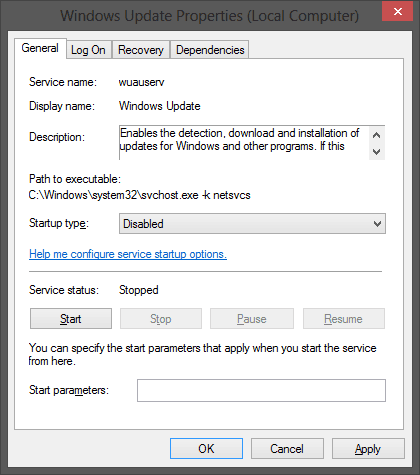
Task: Click the Pause service button
Action: click(252, 319)
